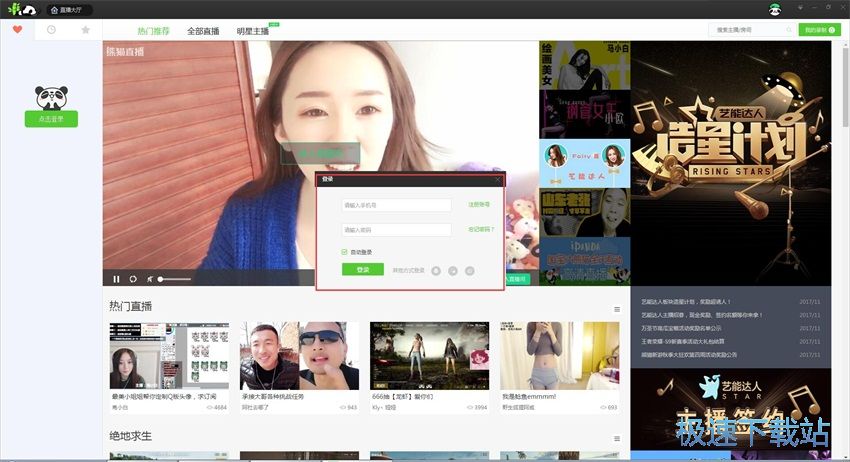Open the 绝地求生 section list menu icon
The height and width of the screenshot is (462, 850).
point(617,438)
